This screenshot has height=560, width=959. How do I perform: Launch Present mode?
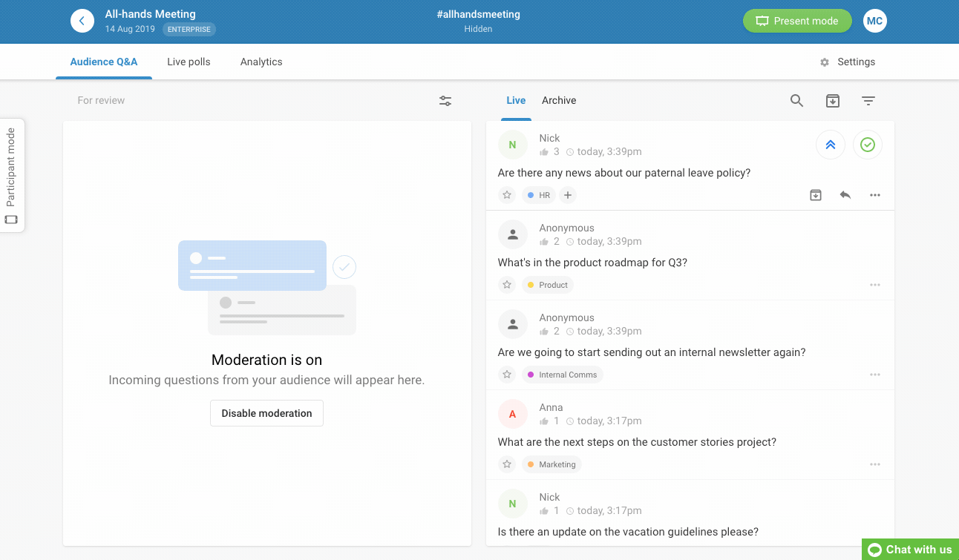tap(797, 21)
